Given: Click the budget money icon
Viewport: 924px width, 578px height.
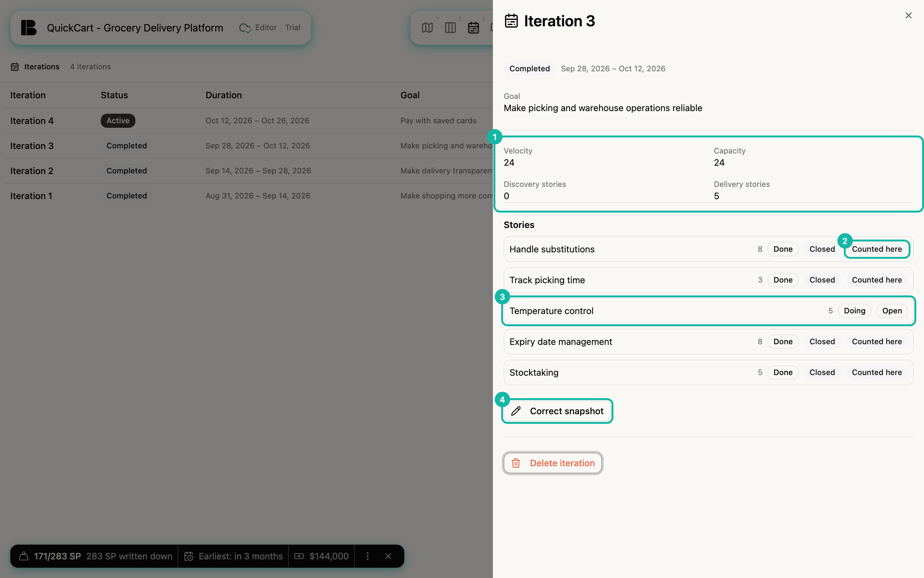Looking at the screenshot, I should (x=299, y=556).
